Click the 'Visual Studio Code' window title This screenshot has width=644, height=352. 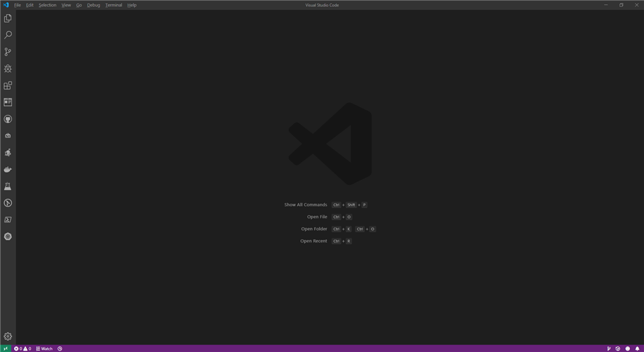click(x=322, y=5)
